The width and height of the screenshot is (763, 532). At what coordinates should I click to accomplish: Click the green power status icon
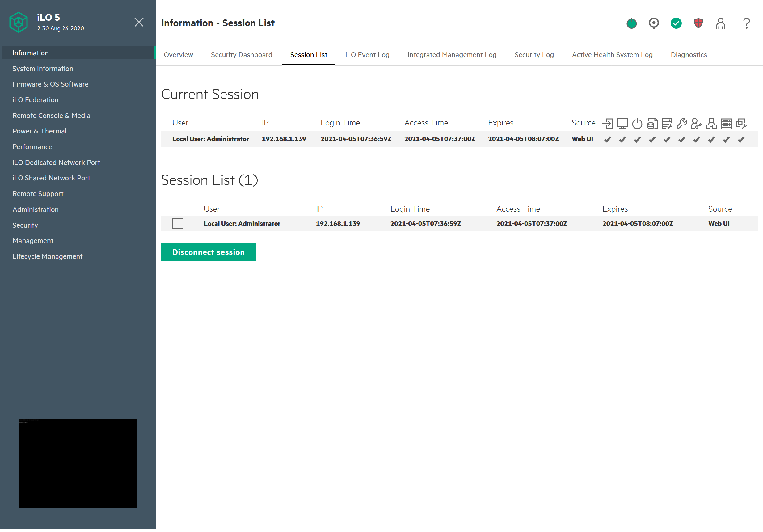[x=631, y=23]
